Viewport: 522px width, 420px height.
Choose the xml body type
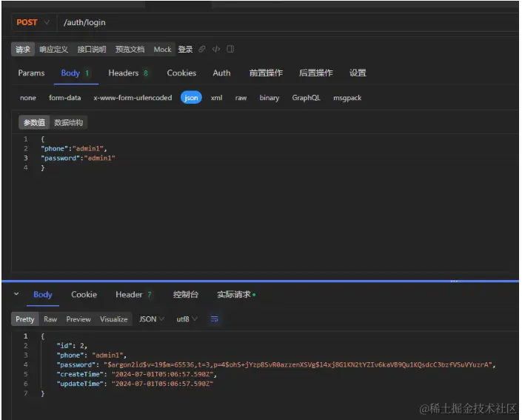click(x=217, y=98)
